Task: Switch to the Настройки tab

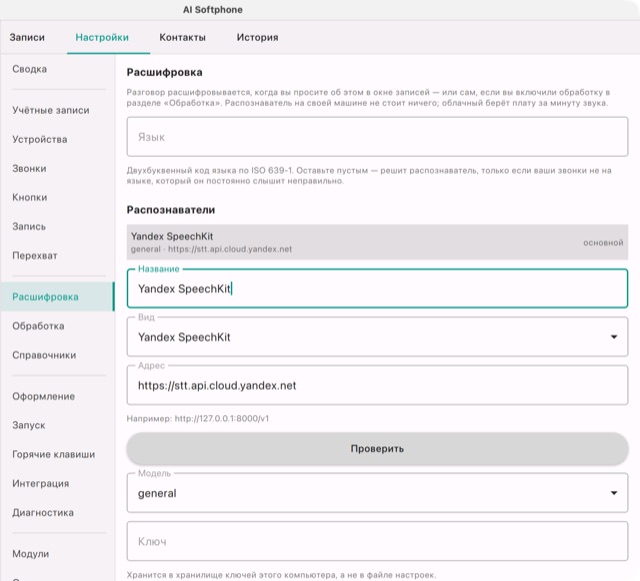Action: (x=102, y=37)
